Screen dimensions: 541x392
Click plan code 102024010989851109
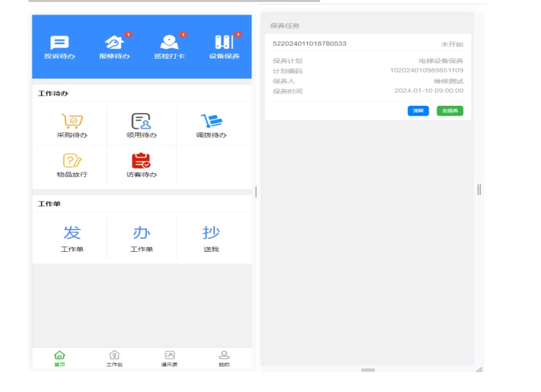click(x=427, y=70)
